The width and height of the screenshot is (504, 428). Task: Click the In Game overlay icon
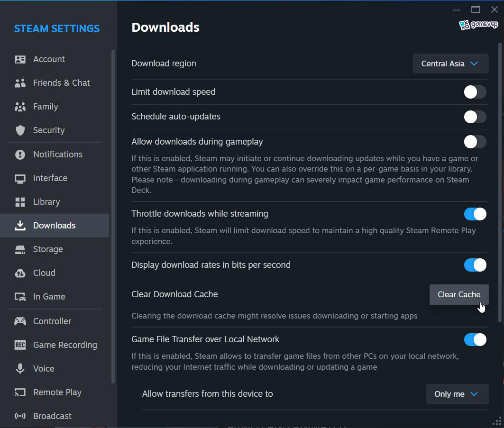[x=20, y=297]
